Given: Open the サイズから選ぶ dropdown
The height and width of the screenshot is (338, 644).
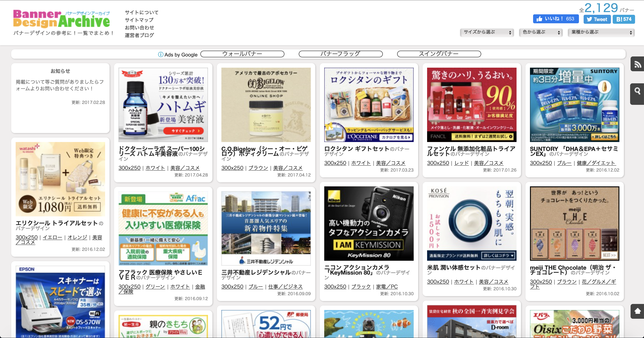Looking at the screenshot, I should coord(487,32).
